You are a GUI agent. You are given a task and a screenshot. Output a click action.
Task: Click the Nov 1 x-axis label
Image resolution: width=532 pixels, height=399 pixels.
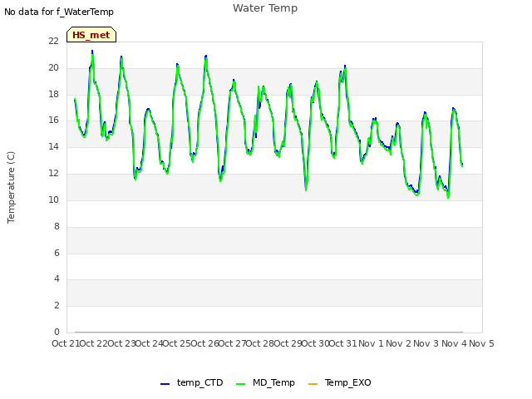point(371,343)
